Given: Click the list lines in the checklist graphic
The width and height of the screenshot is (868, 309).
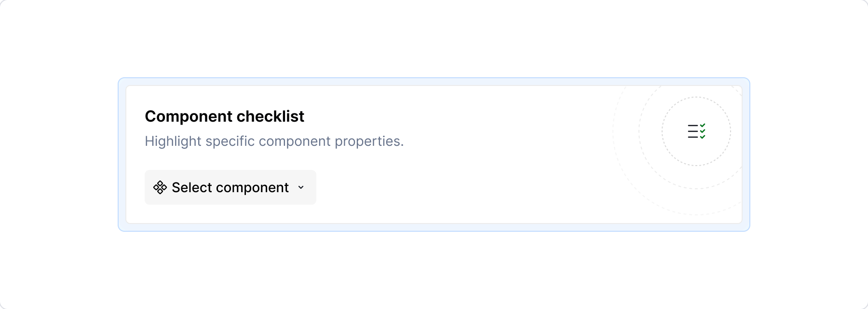Looking at the screenshot, I should click(692, 131).
